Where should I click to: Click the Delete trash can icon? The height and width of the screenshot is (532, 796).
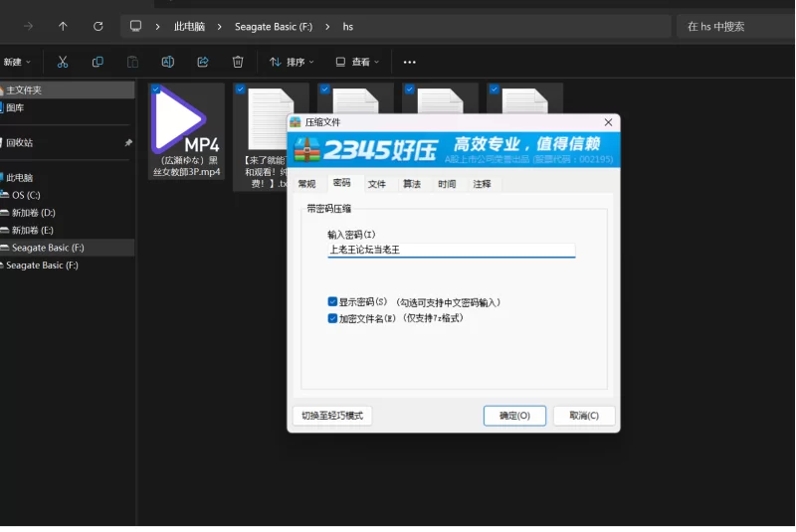tap(238, 62)
